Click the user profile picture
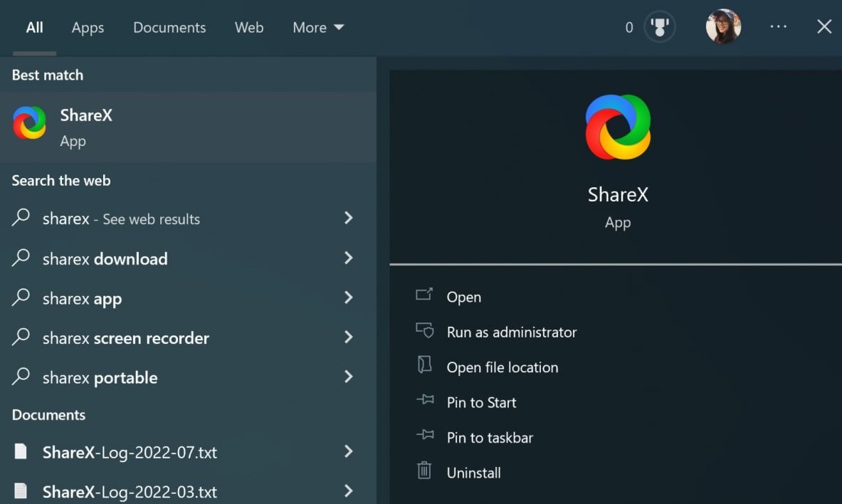Viewport: 842px width, 504px height. [723, 26]
